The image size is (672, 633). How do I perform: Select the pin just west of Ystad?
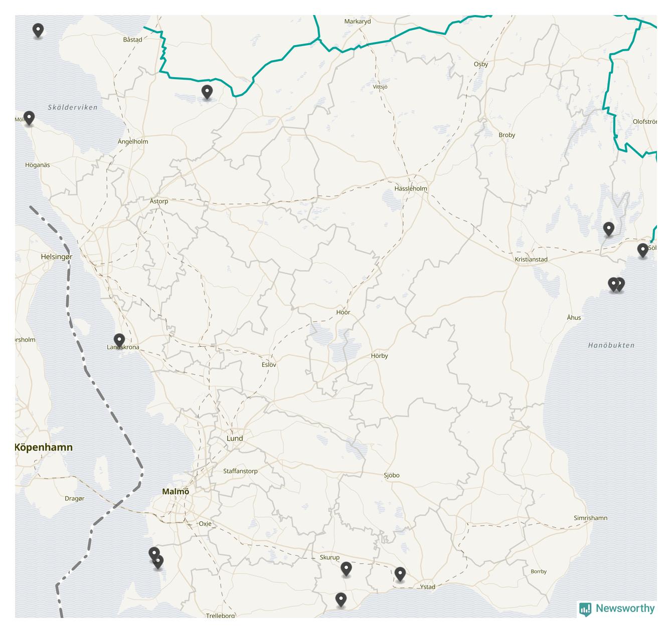(x=400, y=574)
